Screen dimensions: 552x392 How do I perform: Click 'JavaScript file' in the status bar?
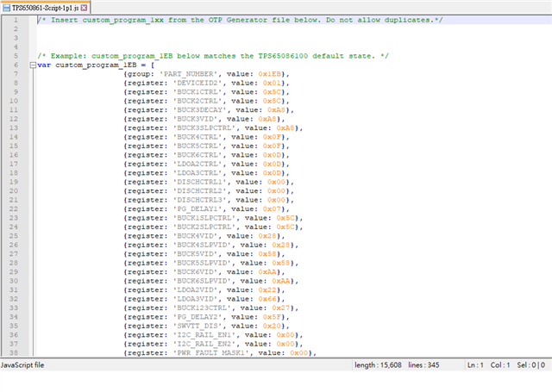22,365
